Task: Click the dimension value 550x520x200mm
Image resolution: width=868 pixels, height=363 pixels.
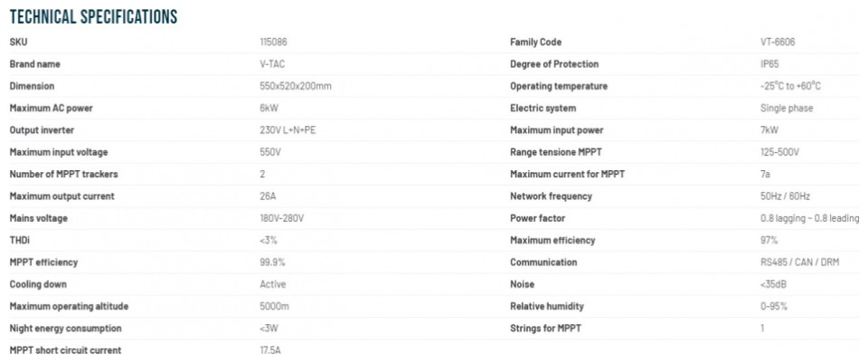Action: point(296,86)
